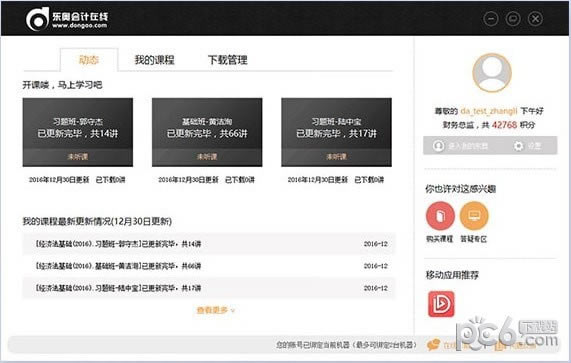
Task: Open settings via the gear icon
Action: coord(518,146)
